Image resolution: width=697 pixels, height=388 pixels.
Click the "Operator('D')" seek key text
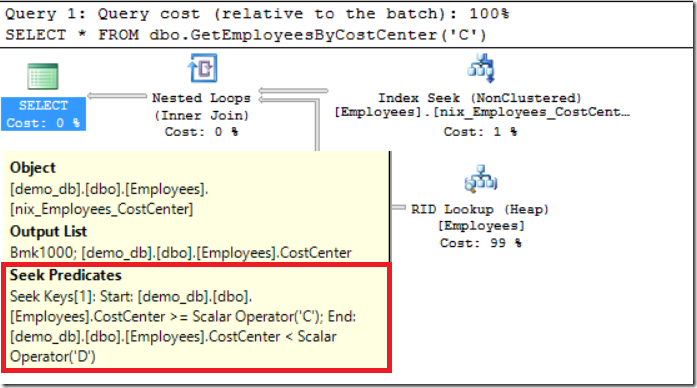coord(52,356)
